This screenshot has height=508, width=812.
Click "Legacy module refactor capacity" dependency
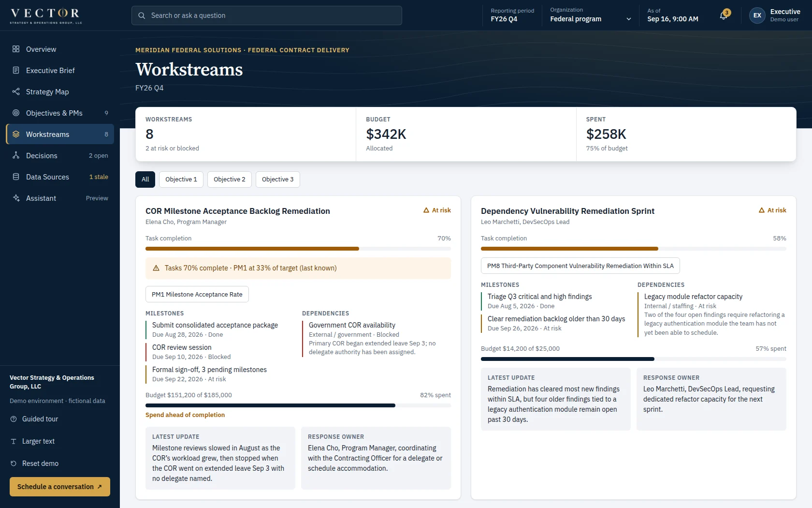693,297
